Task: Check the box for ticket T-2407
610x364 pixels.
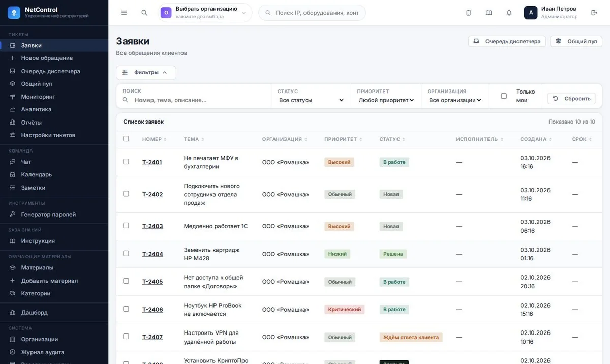Action: coord(126,337)
